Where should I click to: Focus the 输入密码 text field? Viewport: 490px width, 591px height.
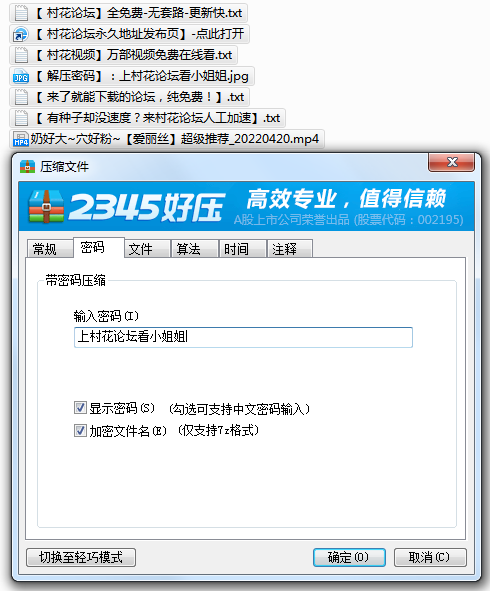(243, 337)
